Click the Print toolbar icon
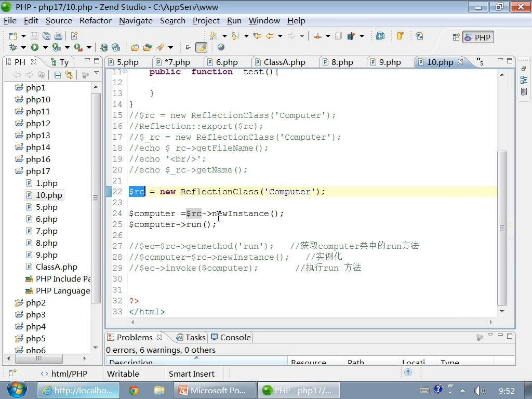Viewport: 532px width, 399px height. click(58, 36)
